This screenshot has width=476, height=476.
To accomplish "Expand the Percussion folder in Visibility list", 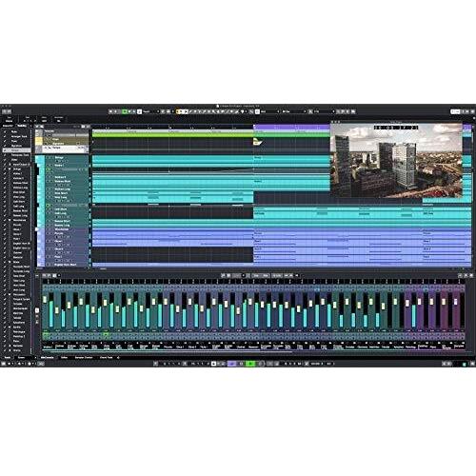I will pyautogui.click(x=10, y=294).
